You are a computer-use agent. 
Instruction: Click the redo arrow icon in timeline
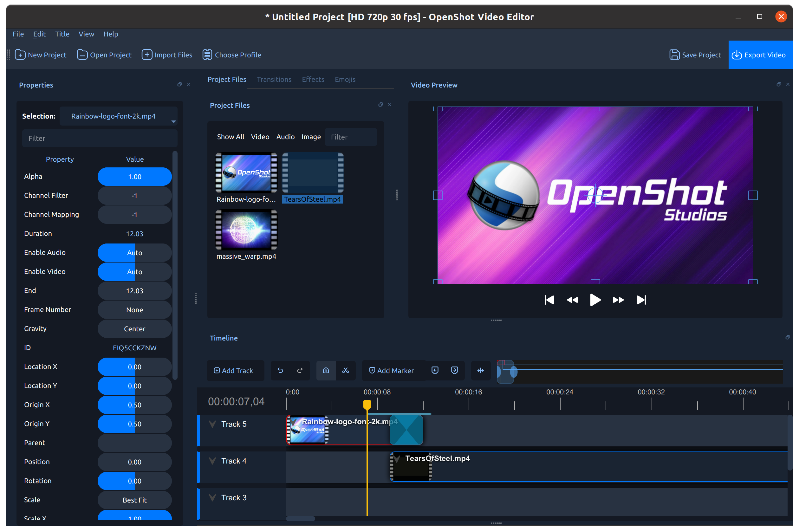299,370
